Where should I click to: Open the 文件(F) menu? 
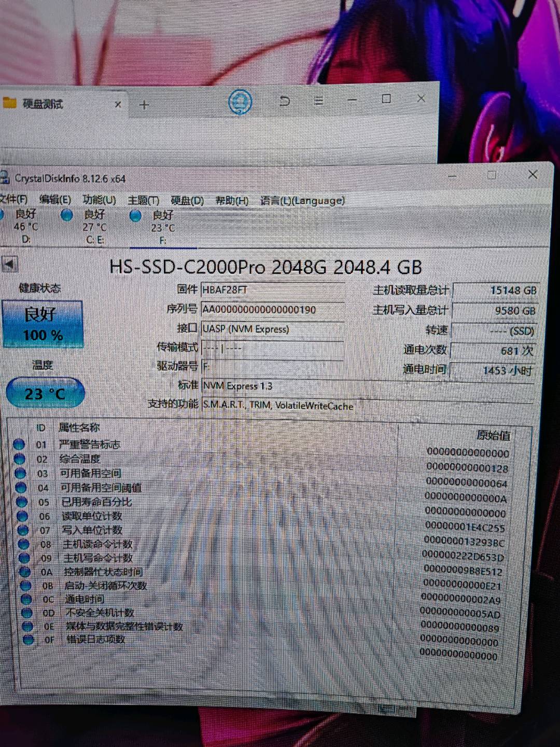[x=14, y=199]
